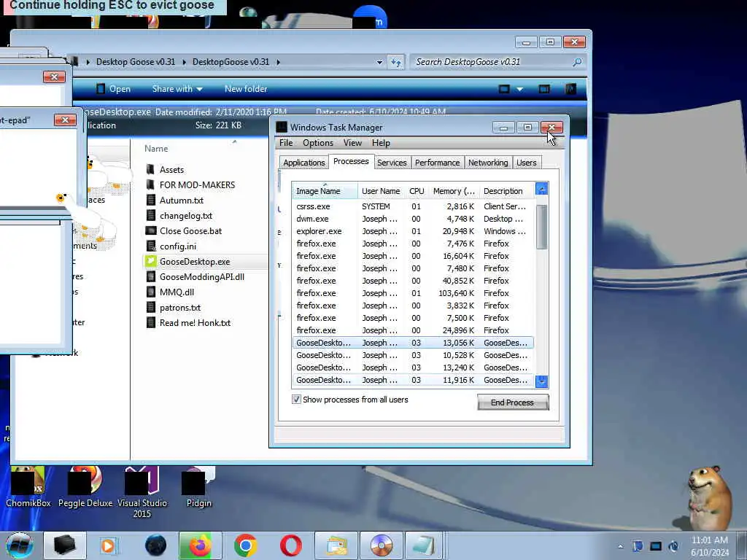Image resolution: width=747 pixels, height=560 pixels.
Task: Switch to the Performance tab
Action: pos(438,163)
